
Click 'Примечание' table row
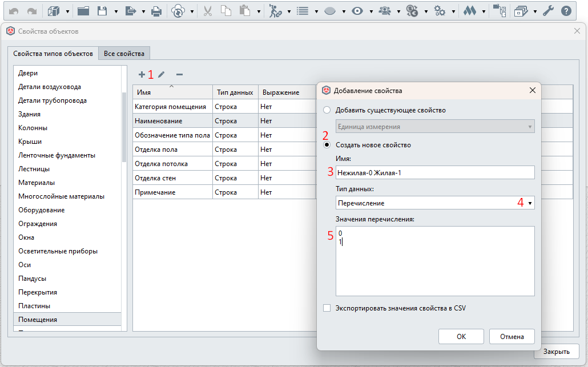click(225, 192)
